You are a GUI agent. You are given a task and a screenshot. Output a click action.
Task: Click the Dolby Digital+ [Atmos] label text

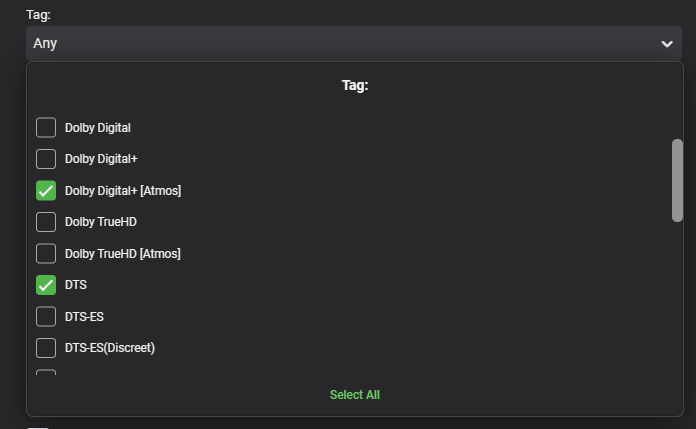point(122,190)
